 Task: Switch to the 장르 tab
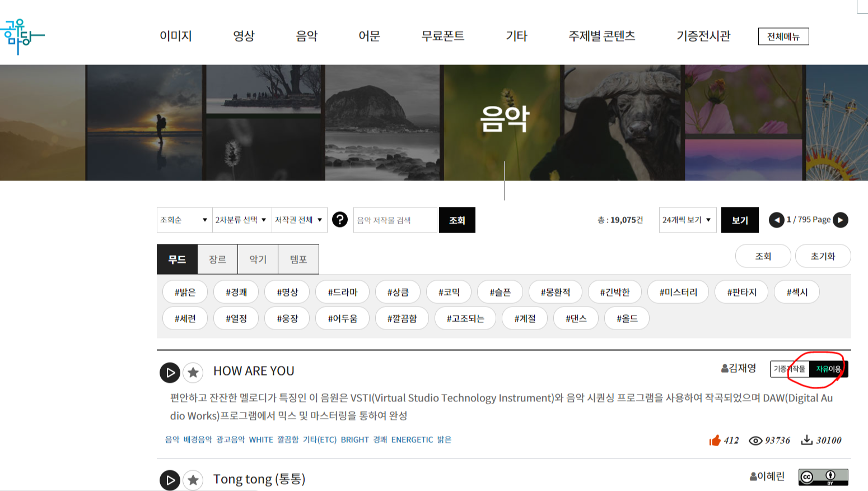[218, 260]
